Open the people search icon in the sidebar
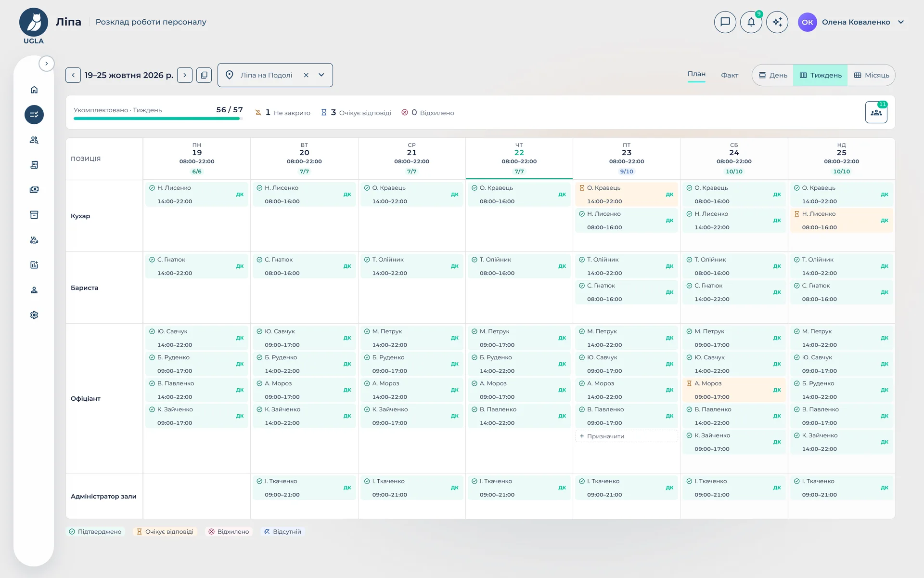Viewport: 924px width, 578px height. 34,140
